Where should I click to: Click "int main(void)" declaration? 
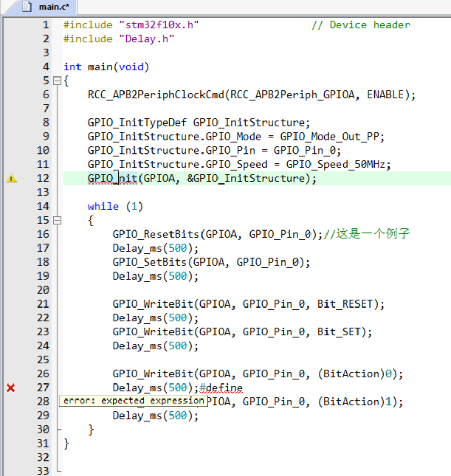(106, 67)
